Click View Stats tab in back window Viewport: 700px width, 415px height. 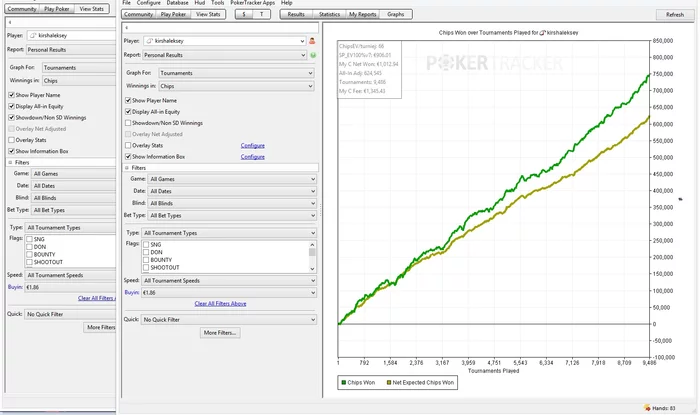[92, 9]
